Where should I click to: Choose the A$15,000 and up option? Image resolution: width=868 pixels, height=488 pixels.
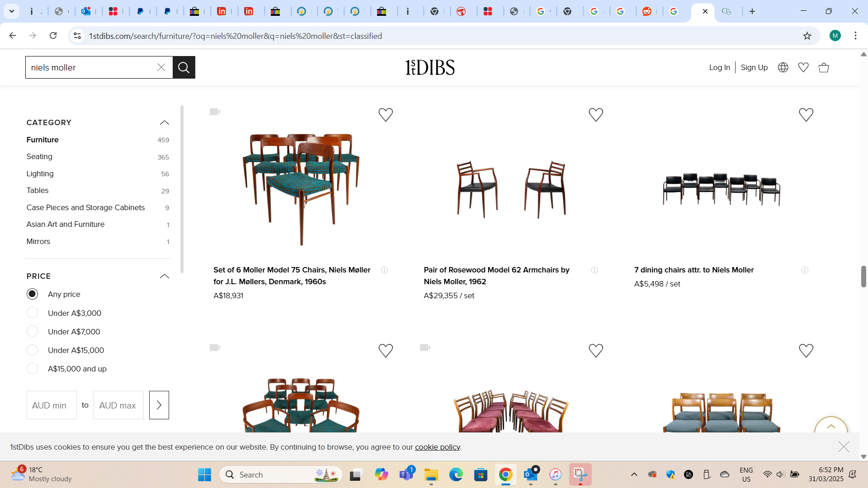click(x=33, y=369)
